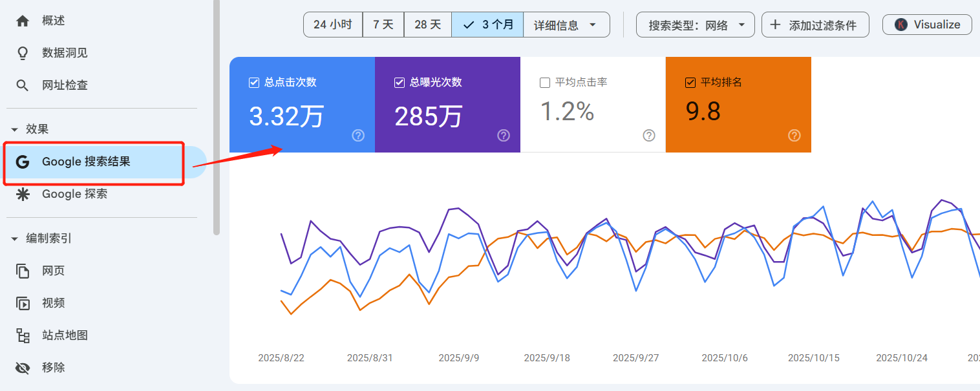The image size is (980, 391).
Task: Switch to the 7 天 date range tab
Action: (383, 24)
